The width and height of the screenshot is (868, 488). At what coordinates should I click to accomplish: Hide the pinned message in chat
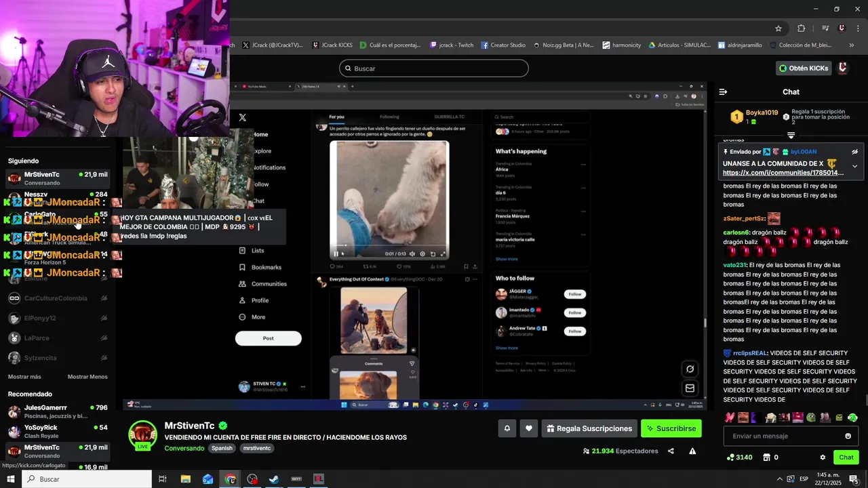(x=854, y=152)
